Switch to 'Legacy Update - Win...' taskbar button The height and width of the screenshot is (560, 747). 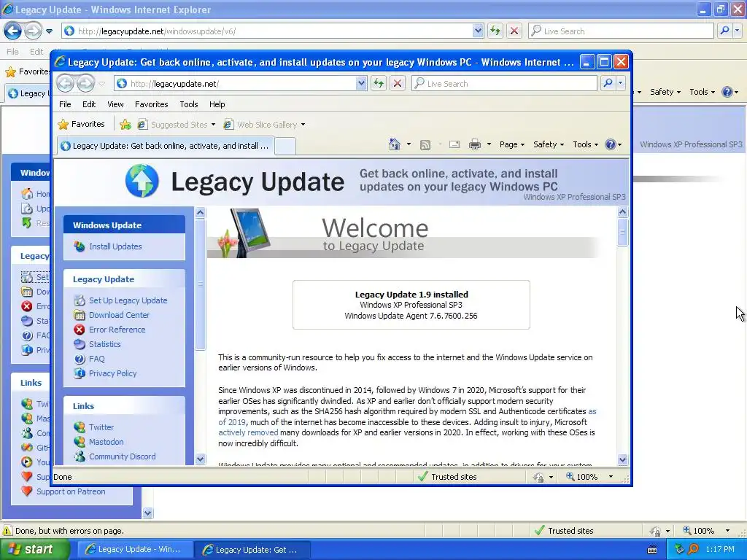tap(135, 550)
